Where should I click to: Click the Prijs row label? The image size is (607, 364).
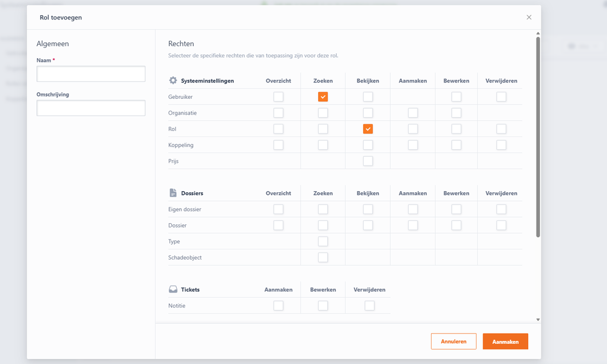point(174,161)
